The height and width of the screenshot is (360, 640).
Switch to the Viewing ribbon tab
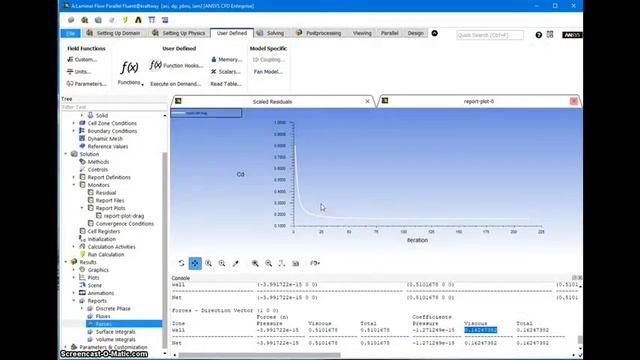pyautogui.click(x=362, y=33)
